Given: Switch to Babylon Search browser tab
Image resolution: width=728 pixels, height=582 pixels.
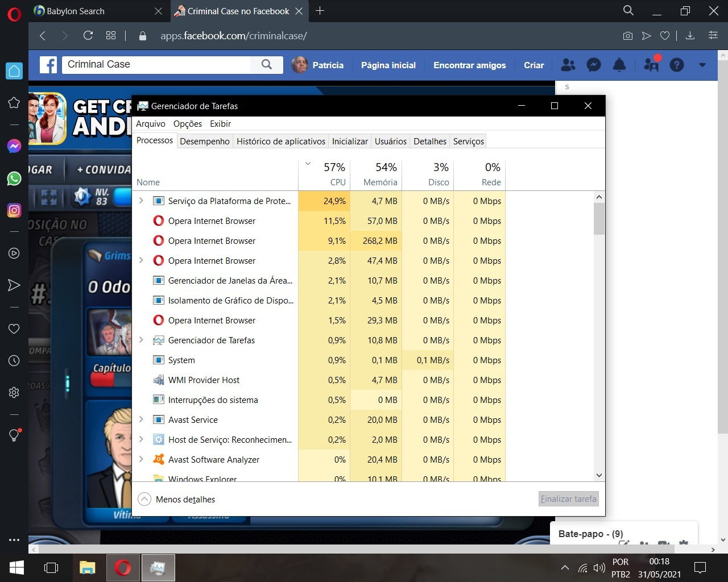Looking at the screenshot, I should 91,11.
